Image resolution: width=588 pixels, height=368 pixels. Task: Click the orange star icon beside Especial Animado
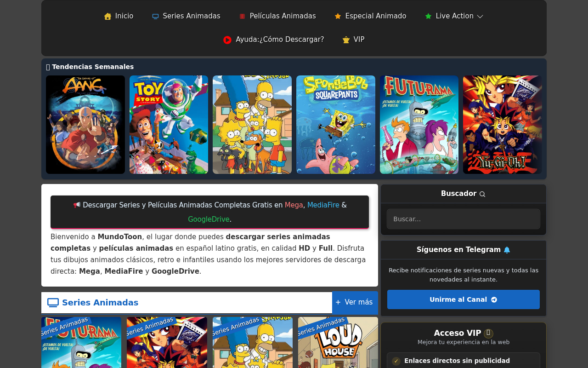338,16
